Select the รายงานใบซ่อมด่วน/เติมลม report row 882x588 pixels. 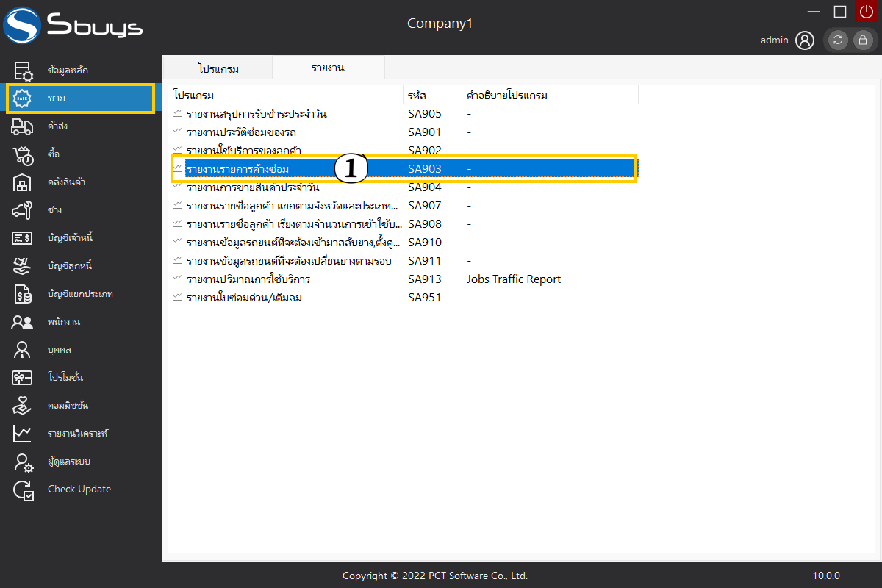(244, 298)
